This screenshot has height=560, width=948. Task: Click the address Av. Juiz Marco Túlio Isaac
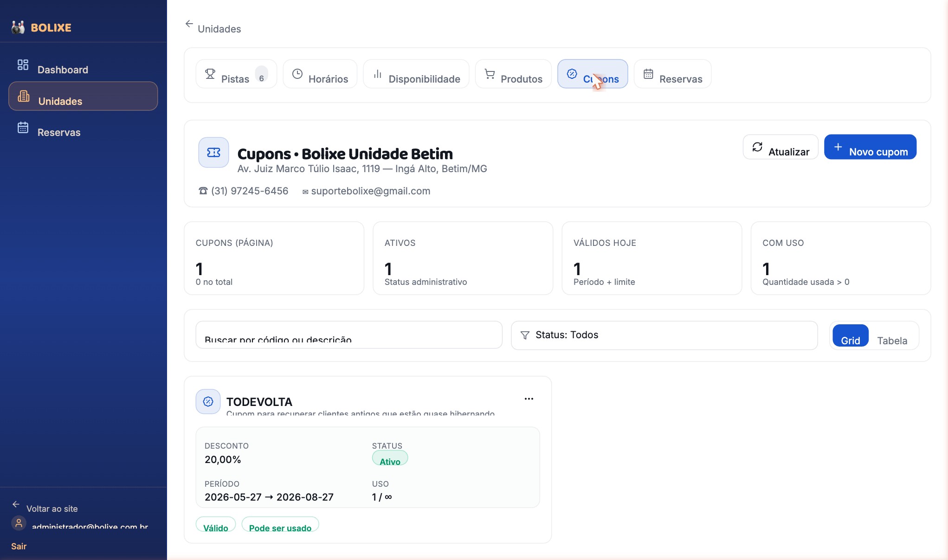362,169
